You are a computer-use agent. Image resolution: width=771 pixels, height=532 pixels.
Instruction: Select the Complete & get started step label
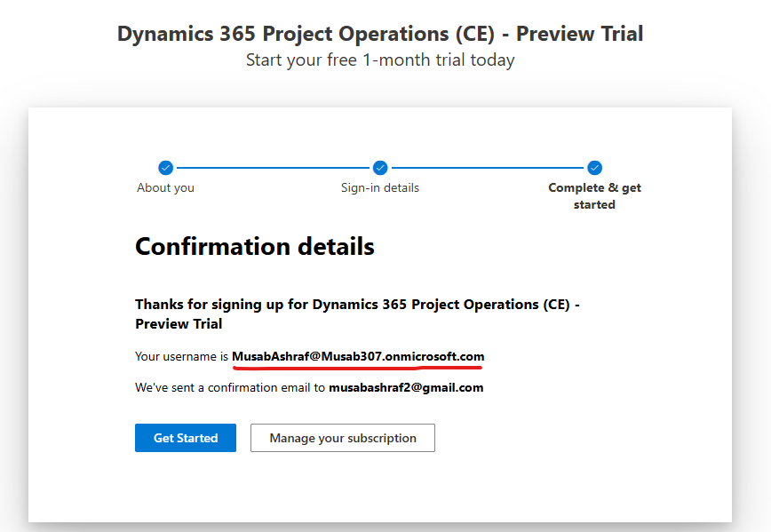tap(594, 195)
